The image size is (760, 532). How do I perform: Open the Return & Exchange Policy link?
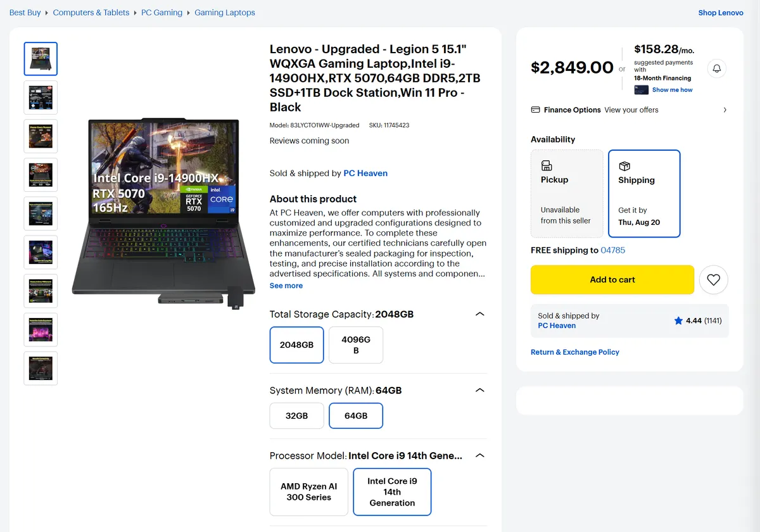pos(575,352)
